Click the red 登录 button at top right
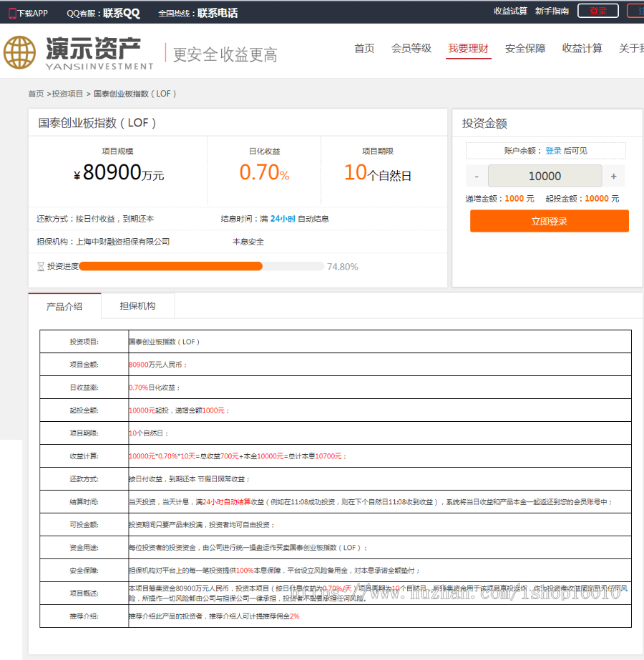The width and height of the screenshot is (644, 660). (598, 11)
